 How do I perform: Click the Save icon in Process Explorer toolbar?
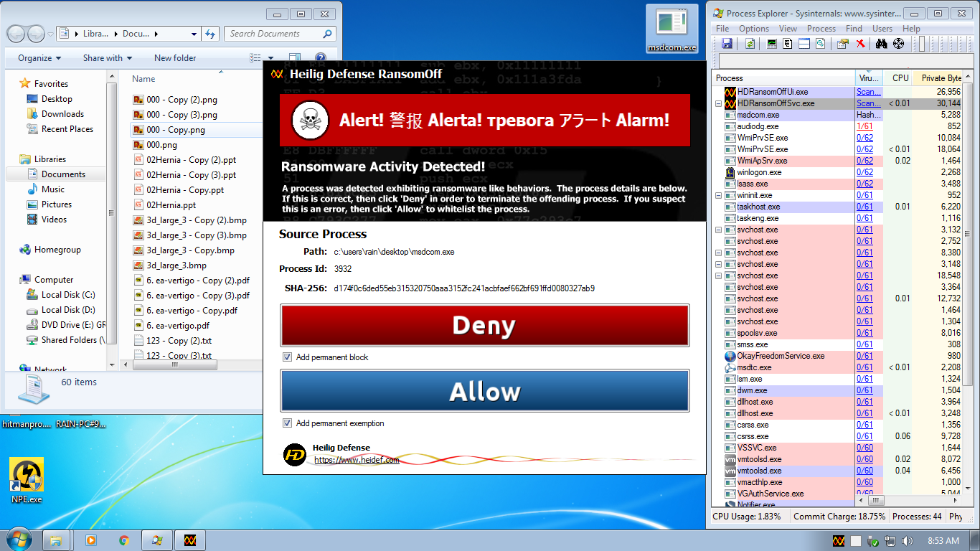[x=727, y=44]
